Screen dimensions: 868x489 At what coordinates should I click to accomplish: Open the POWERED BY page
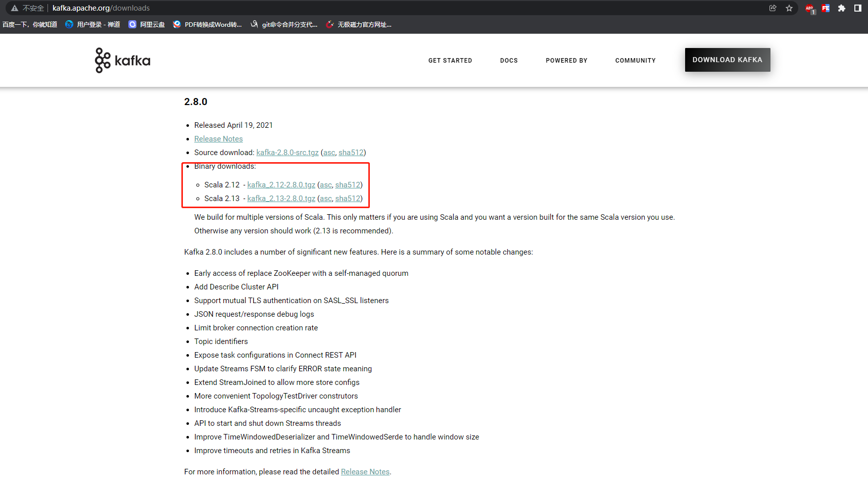pyautogui.click(x=566, y=60)
